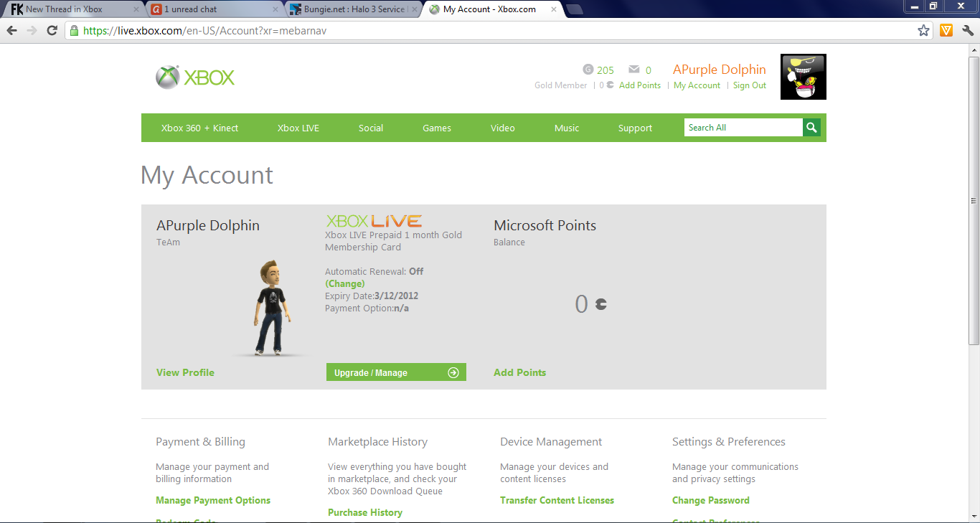
Task: Open the Social navigation menu
Action: 371,128
